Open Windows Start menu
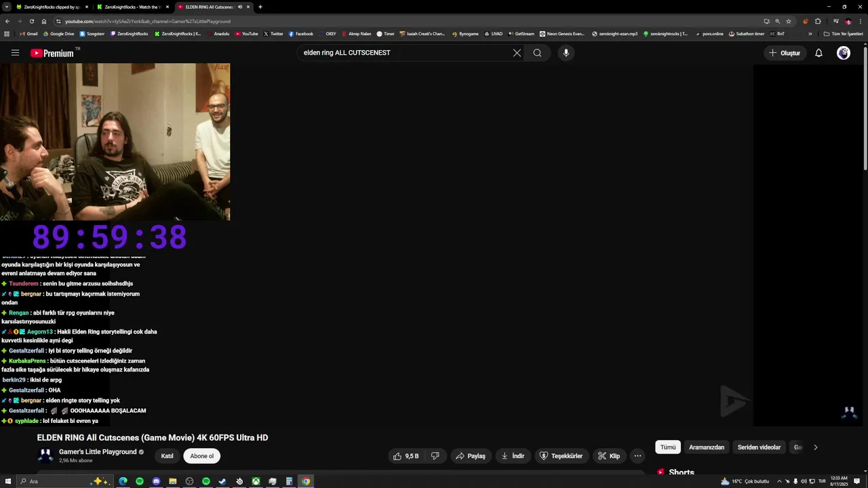The image size is (868, 488). [8, 481]
